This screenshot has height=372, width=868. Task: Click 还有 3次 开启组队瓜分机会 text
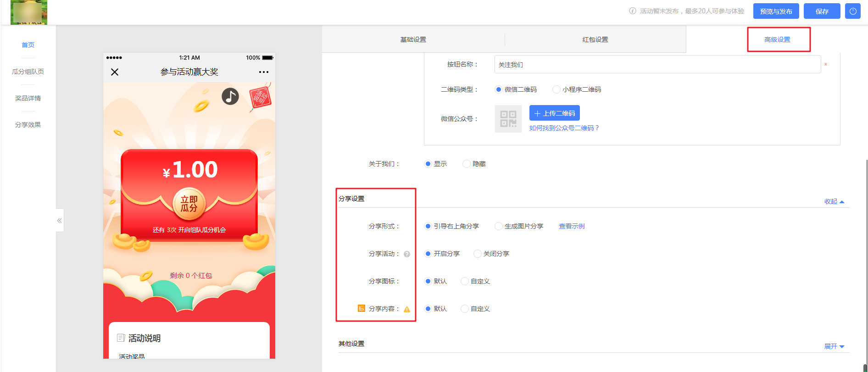189,230
